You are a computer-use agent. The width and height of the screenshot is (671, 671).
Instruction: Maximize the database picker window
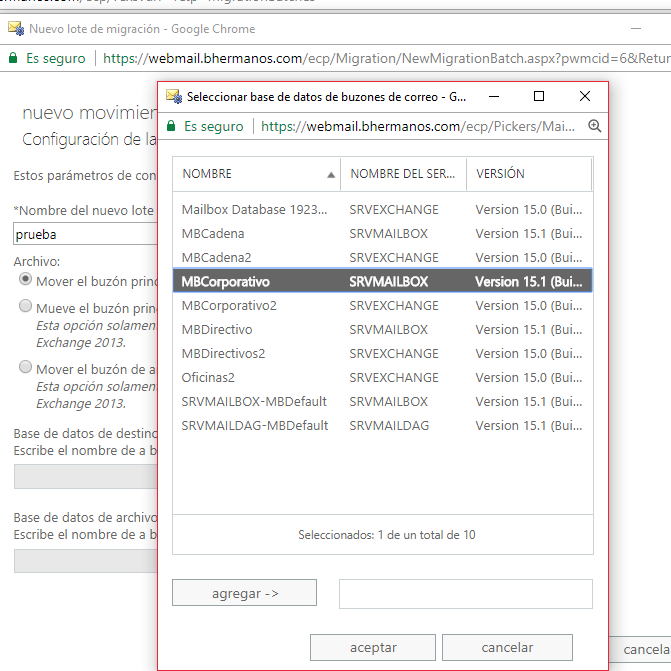[x=539, y=96]
